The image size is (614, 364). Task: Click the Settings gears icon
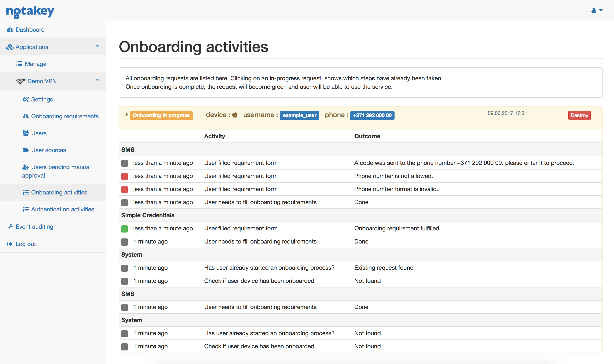click(26, 99)
